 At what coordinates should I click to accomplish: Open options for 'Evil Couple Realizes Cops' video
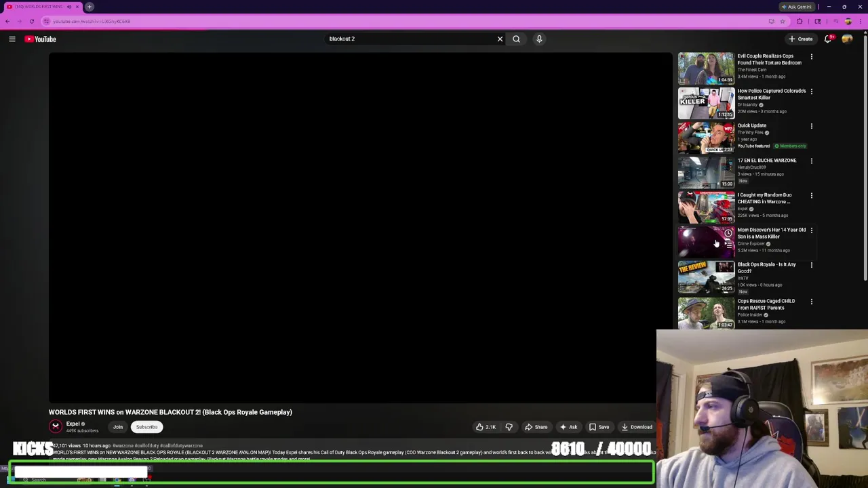click(x=811, y=57)
